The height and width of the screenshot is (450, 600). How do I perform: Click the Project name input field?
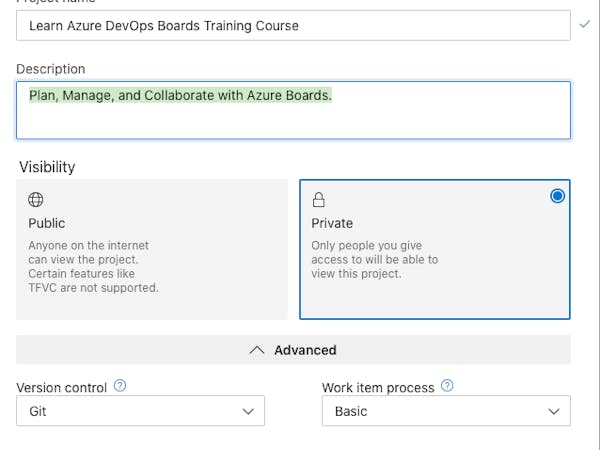(x=293, y=25)
